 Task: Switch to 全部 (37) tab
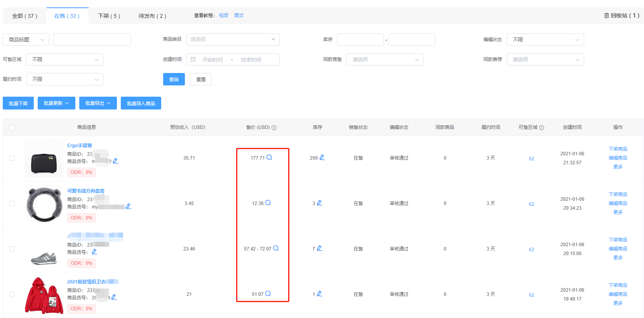point(24,16)
